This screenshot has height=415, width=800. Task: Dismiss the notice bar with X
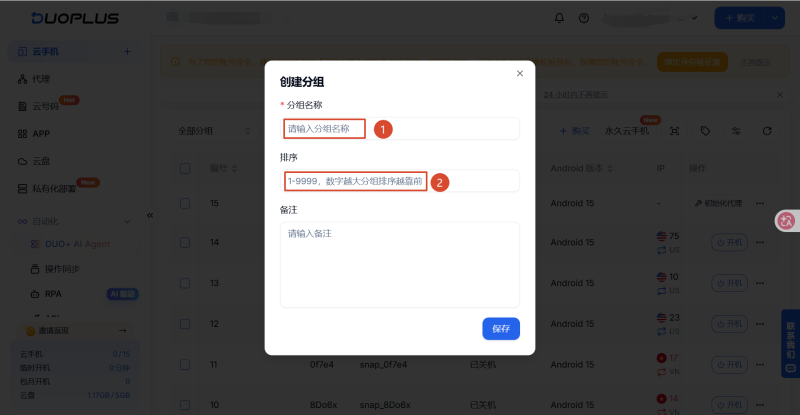pyautogui.click(x=780, y=95)
